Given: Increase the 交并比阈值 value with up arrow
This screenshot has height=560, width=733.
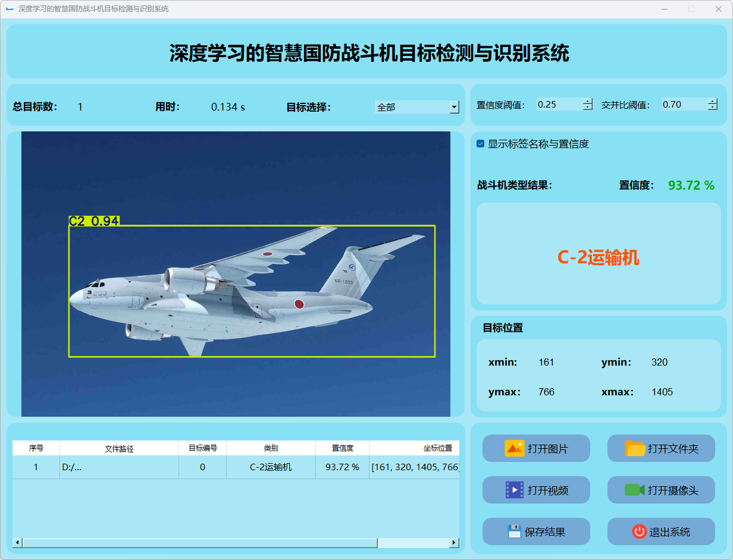Looking at the screenshot, I should 713,101.
